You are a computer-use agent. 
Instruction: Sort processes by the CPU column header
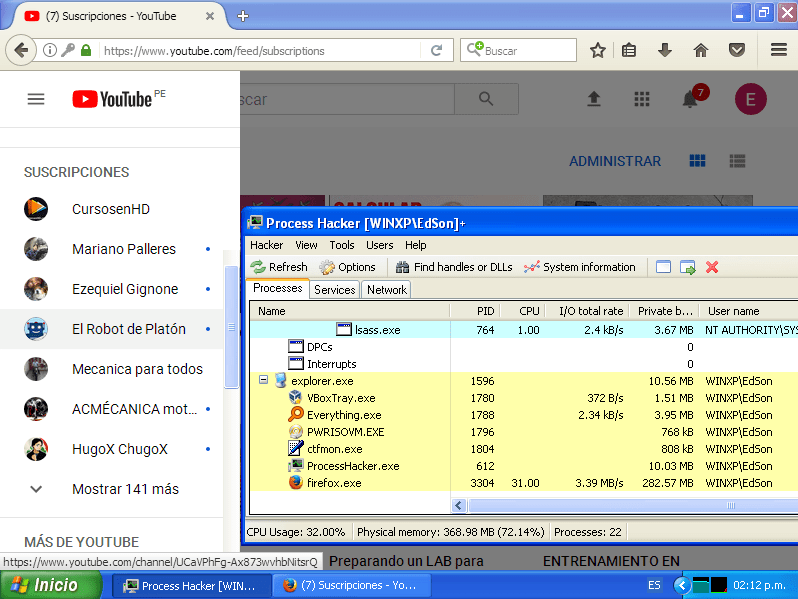click(523, 311)
